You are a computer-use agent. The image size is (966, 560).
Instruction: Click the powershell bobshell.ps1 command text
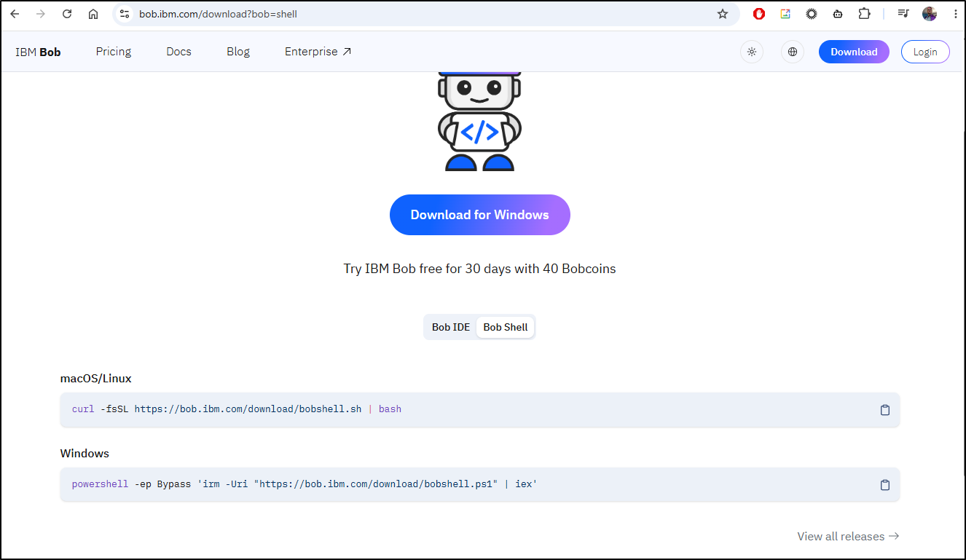305,484
